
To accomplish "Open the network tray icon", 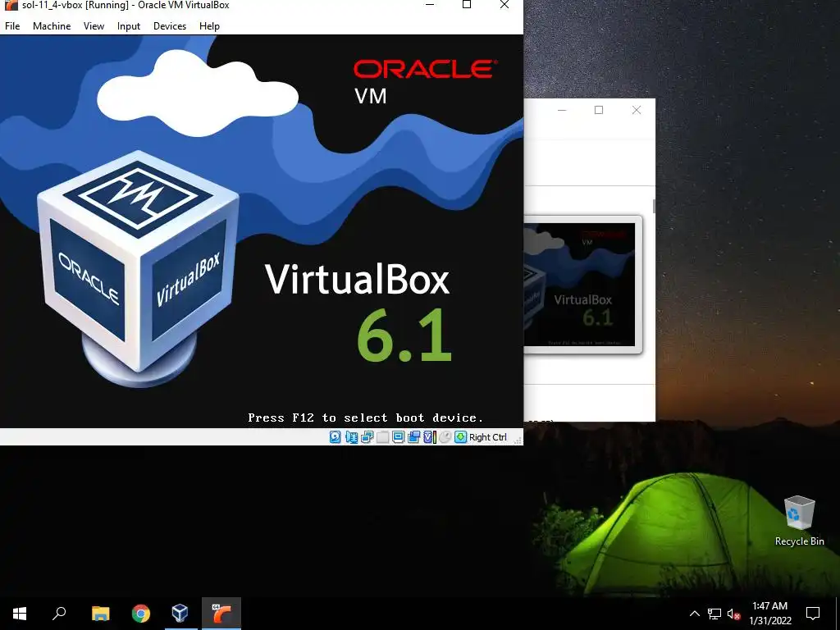I will 714,614.
